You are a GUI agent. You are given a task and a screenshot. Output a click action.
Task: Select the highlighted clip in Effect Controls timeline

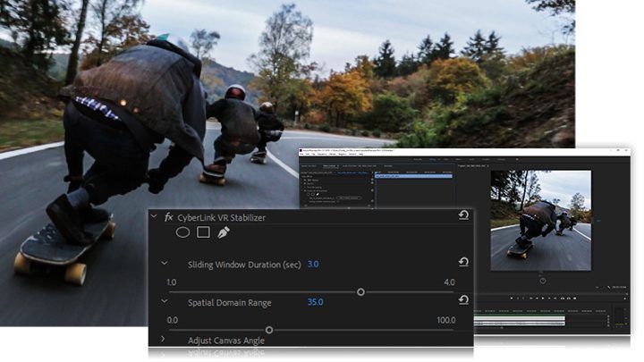413,176
